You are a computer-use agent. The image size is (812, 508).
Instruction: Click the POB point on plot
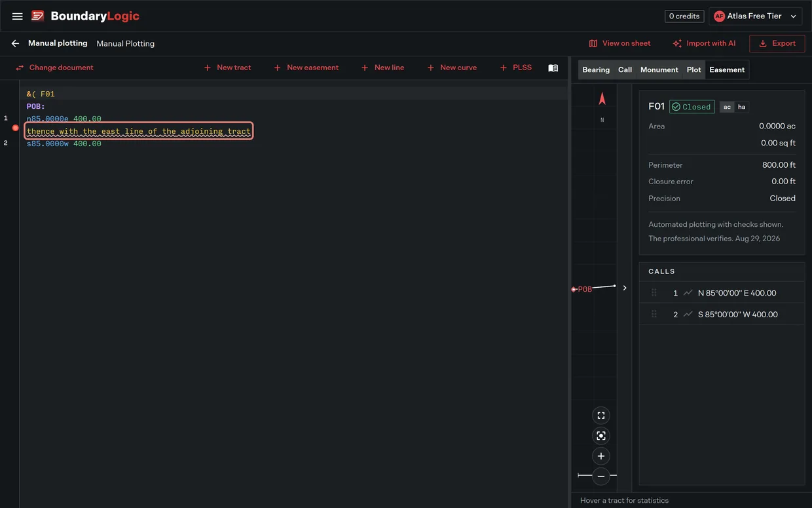[x=574, y=289]
